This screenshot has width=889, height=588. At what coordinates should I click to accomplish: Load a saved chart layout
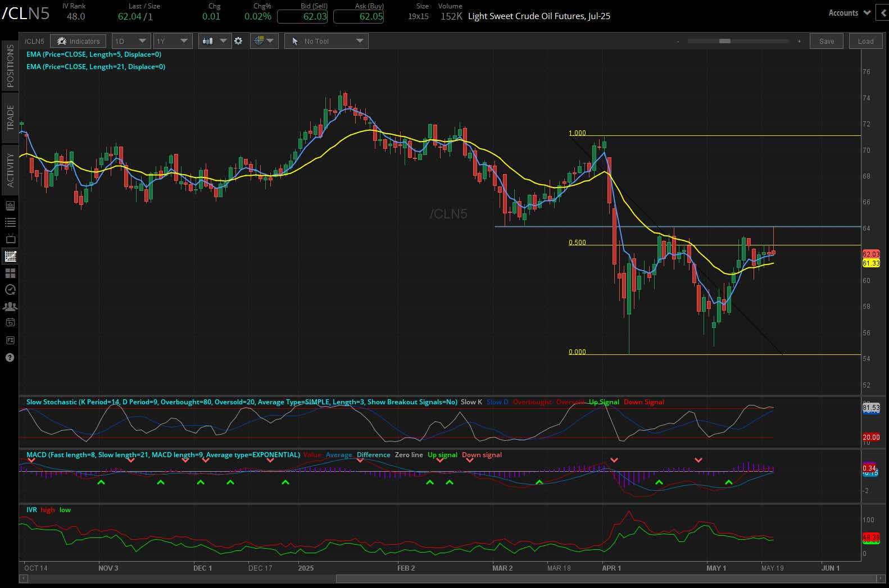[866, 41]
